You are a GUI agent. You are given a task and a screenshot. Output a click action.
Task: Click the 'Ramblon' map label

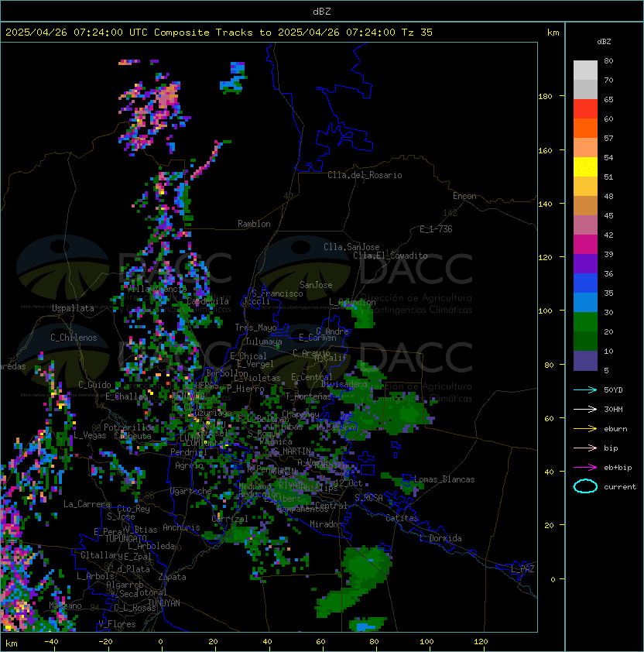(254, 224)
